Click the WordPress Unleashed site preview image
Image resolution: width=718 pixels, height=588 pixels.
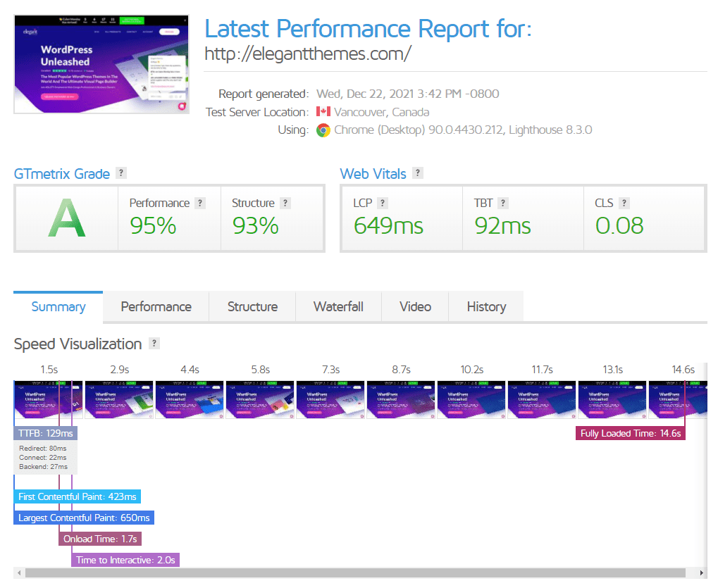(101, 63)
